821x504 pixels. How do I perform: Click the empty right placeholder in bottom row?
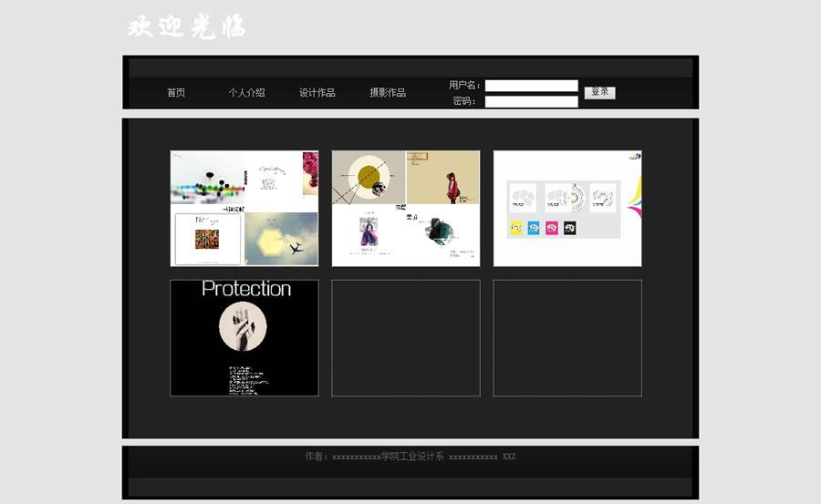point(566,337)
